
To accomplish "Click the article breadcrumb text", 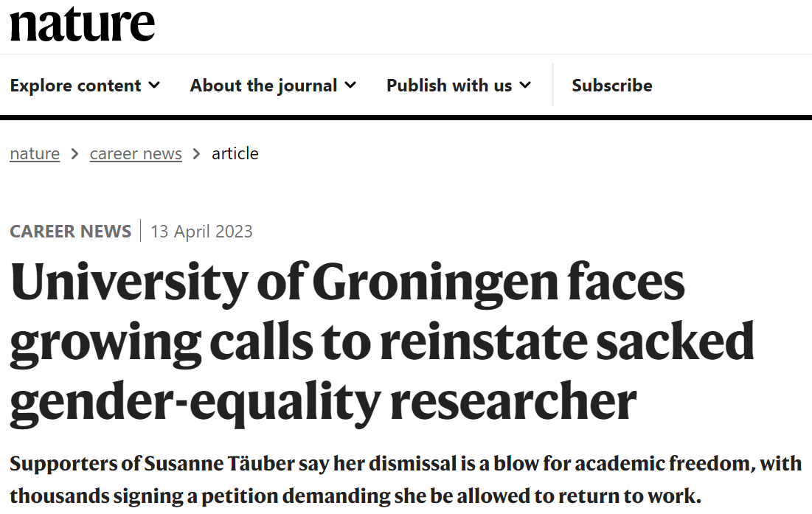I will (235, 153).
